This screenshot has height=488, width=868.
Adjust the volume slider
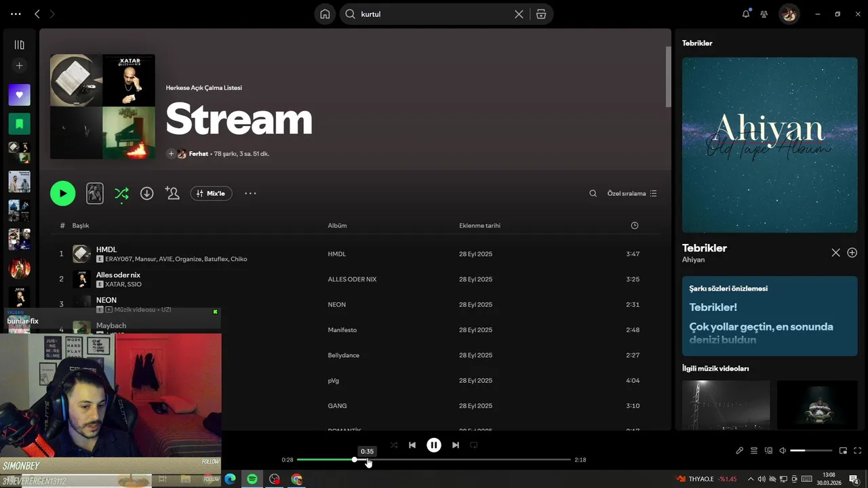pos(811,451)
